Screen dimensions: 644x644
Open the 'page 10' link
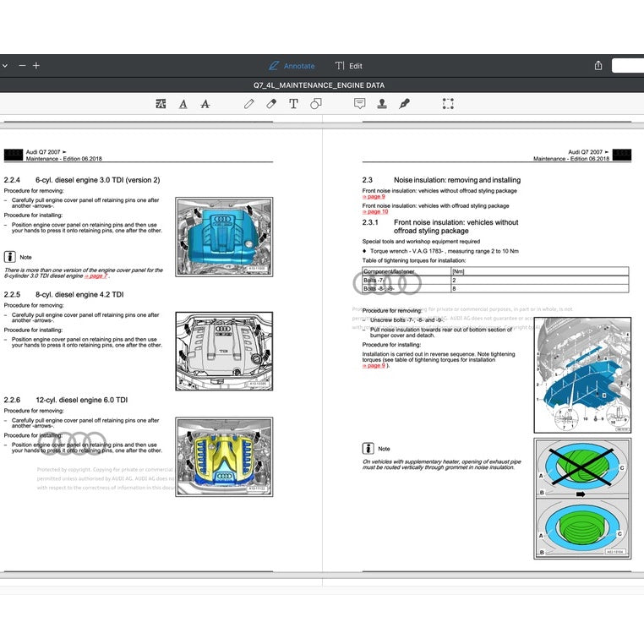tap(375, 211)
